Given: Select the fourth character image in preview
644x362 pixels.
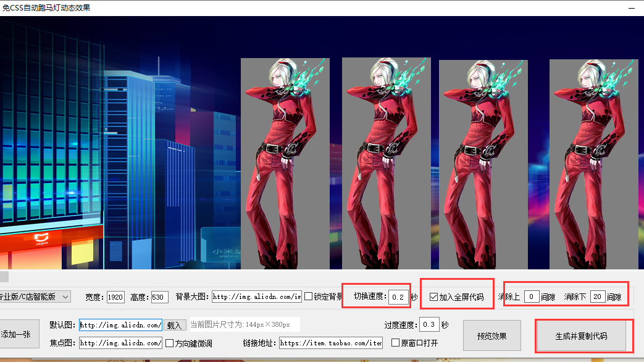Looking at the screenshot, I should click(594, 164).
